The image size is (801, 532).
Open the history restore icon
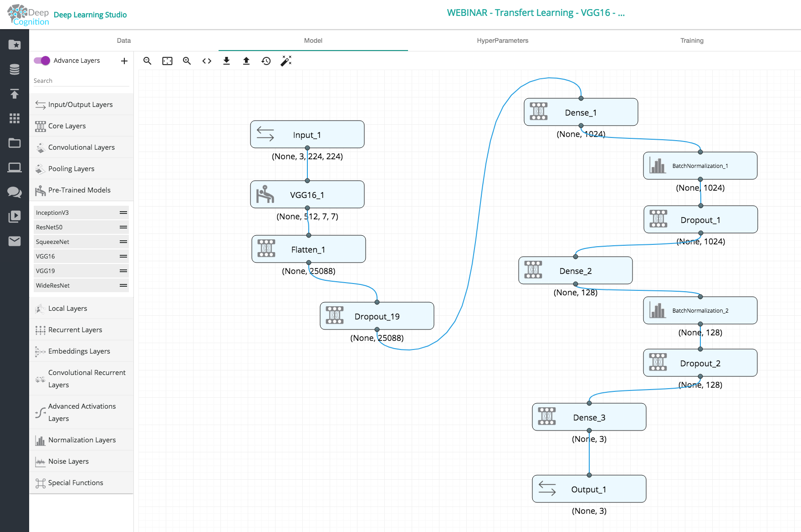266,61
